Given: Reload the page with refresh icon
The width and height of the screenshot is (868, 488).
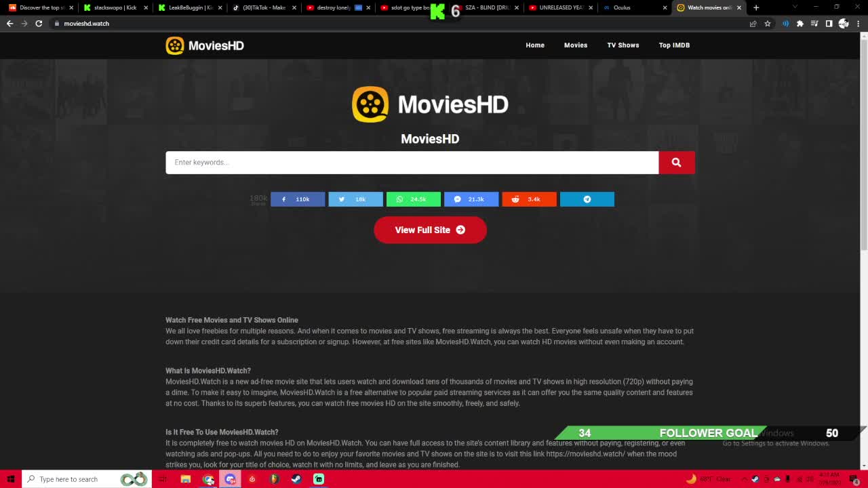Looking at the screenshot, I should click(39, 23).
